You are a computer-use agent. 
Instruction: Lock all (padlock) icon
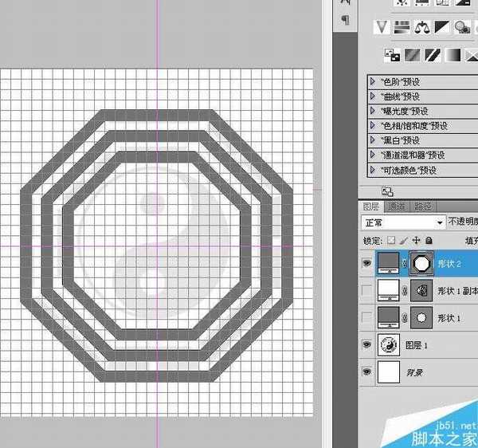point(429,241)
